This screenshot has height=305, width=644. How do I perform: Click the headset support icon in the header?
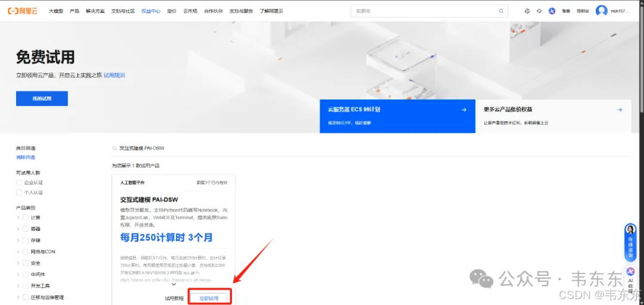(x=539, y=11)
